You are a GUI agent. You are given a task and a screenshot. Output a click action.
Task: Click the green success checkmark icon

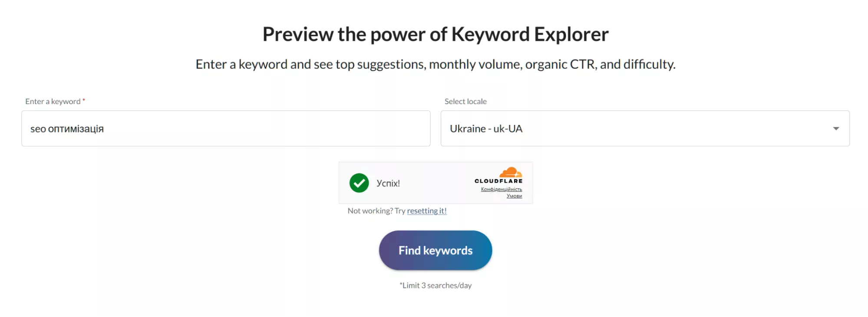(x=359, y=183)
